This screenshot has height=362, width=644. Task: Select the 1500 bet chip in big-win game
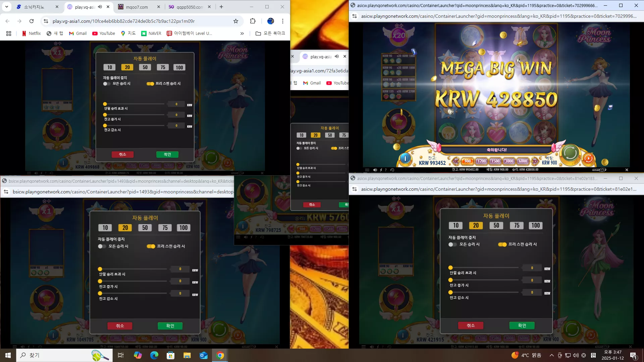tap(495, 161)
